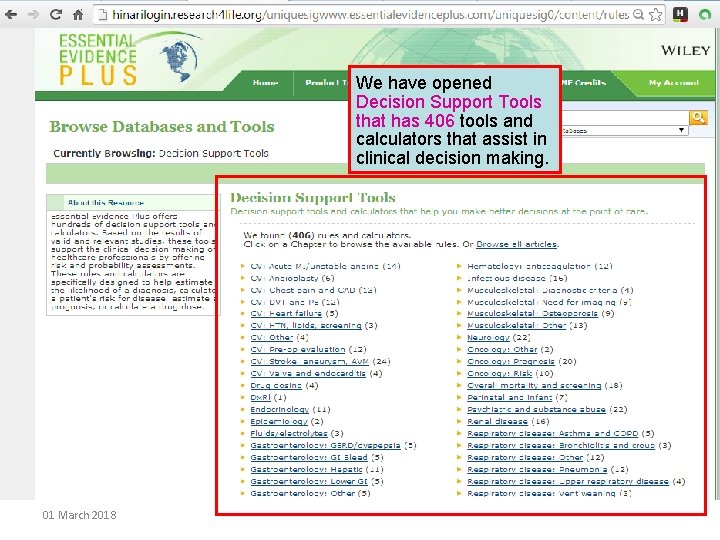The width and height of the screenshot is (720, 540).
Task: Click the Browse all articles link
Action: 517,244
